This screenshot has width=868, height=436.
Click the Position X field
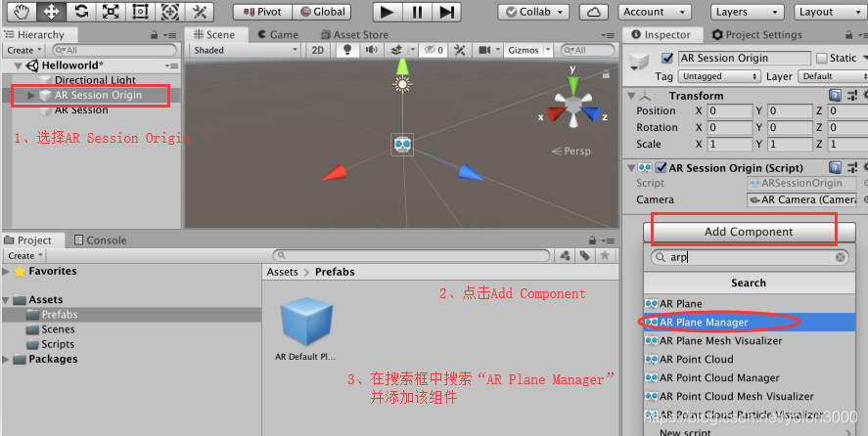(x=730, y=111)
